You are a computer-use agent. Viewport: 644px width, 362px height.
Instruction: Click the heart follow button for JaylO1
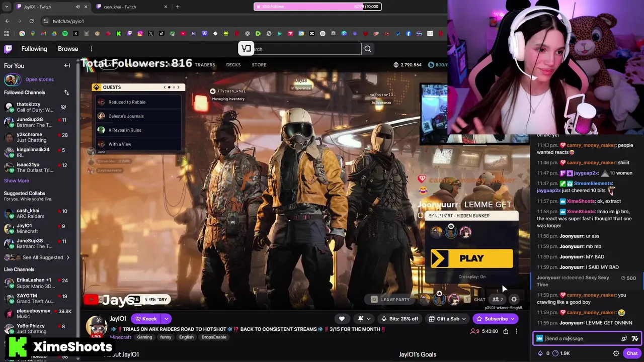(x=342, y=319)
